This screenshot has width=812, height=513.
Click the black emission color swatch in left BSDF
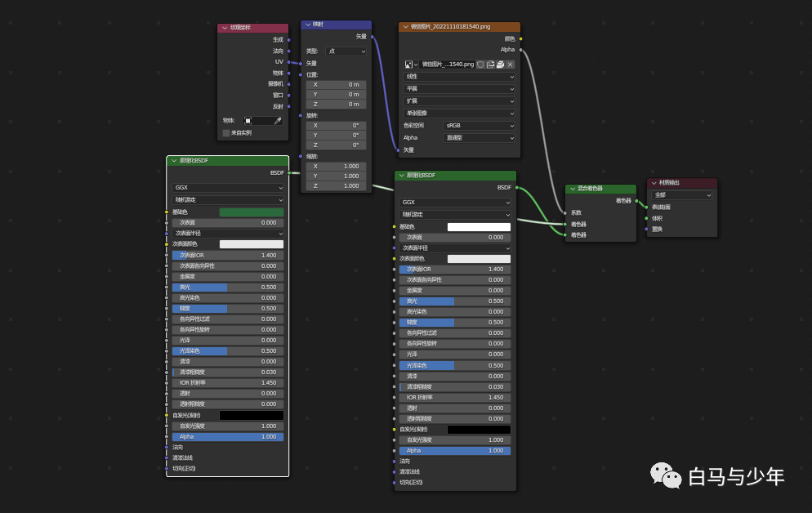tap(251, 415)
